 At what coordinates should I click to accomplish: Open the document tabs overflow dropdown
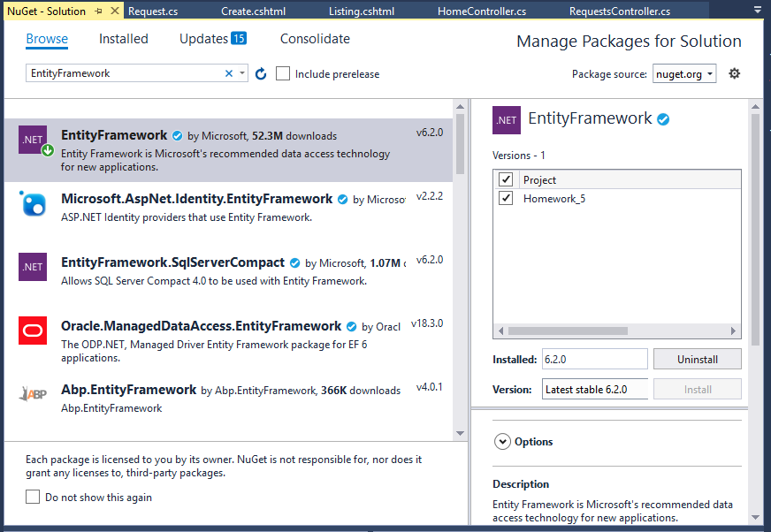[x=757, y=10]
